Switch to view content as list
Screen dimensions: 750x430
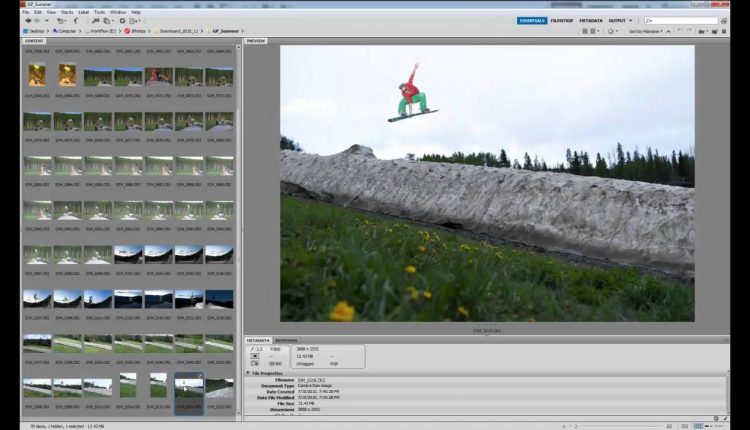[x=718, y=426]
